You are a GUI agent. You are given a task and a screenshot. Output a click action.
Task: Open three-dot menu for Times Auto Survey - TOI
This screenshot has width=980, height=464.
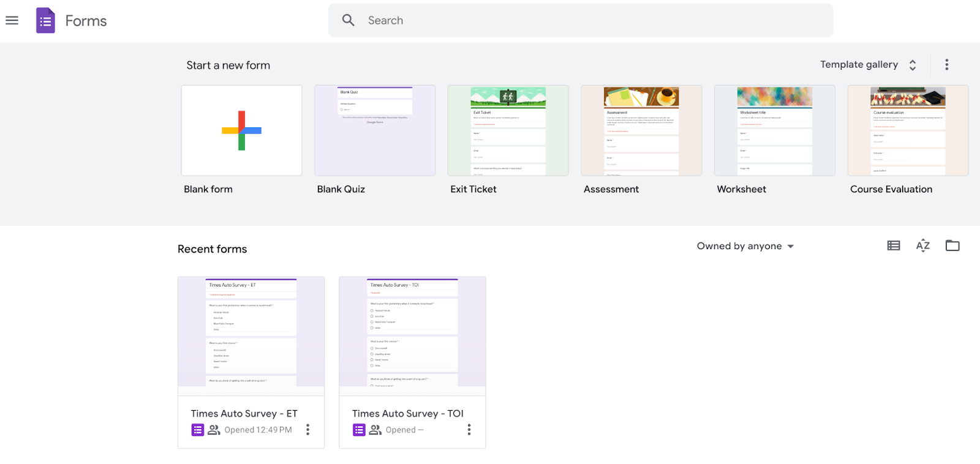[x=469, y=430]
